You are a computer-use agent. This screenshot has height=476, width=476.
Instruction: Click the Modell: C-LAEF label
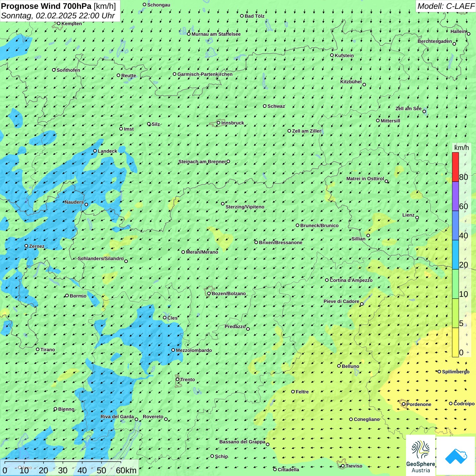446,6
